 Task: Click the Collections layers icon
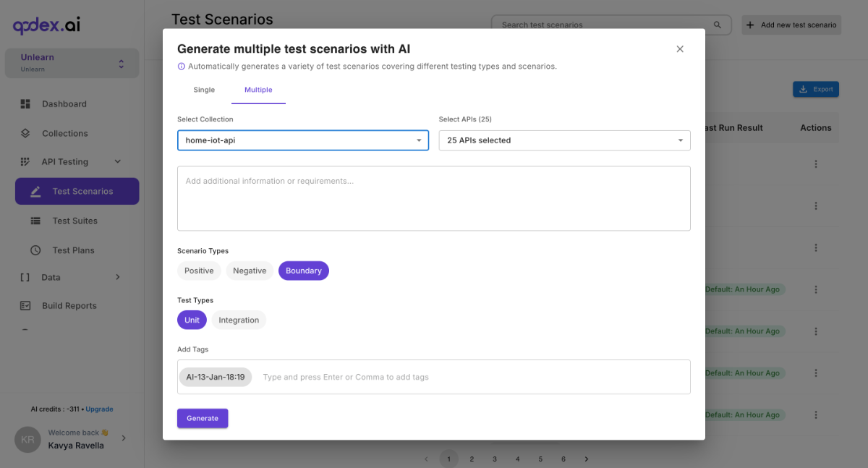tap(25, 133)
